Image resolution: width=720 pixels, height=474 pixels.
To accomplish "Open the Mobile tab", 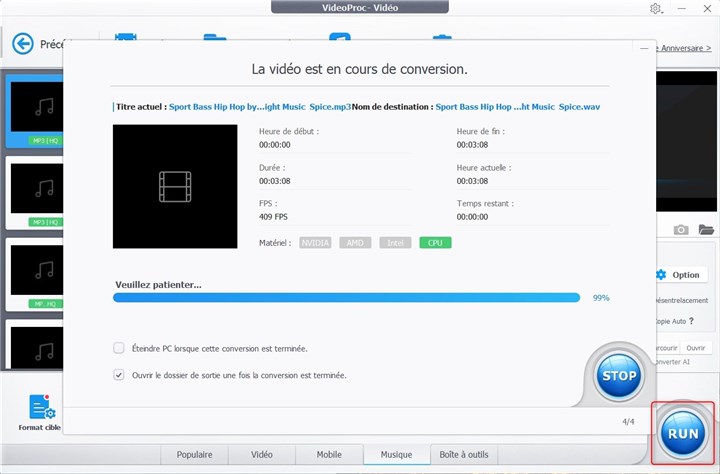I will [x=329, y=455].
